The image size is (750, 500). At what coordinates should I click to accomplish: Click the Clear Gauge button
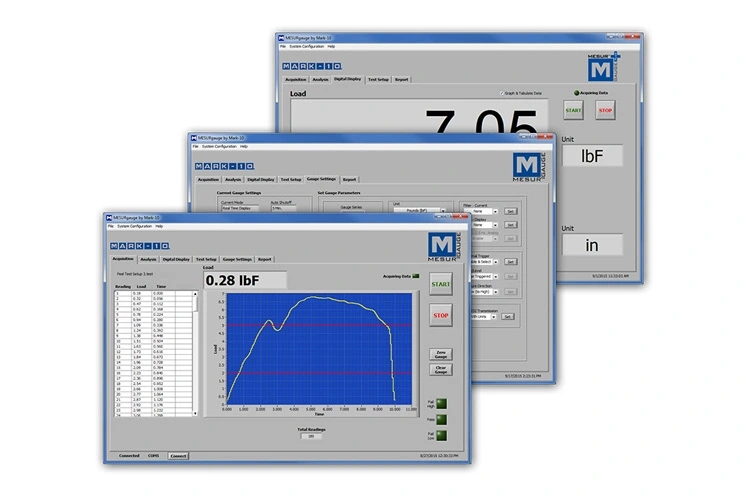coord(441,370)
